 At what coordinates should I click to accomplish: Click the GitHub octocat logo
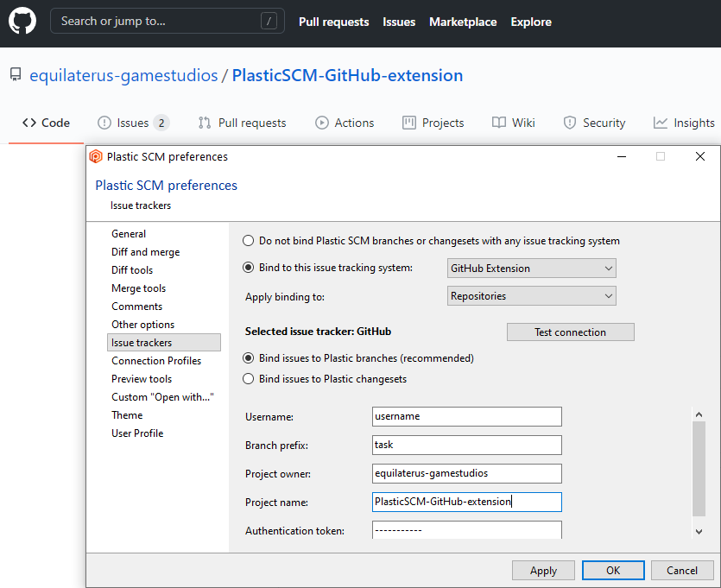click(x=22, y=21)
